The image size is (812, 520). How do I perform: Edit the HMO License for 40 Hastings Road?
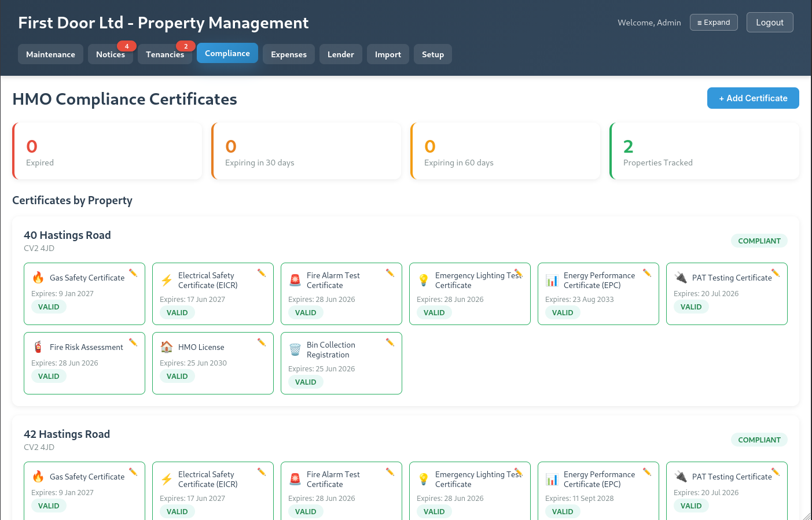[x=262, y=342]
